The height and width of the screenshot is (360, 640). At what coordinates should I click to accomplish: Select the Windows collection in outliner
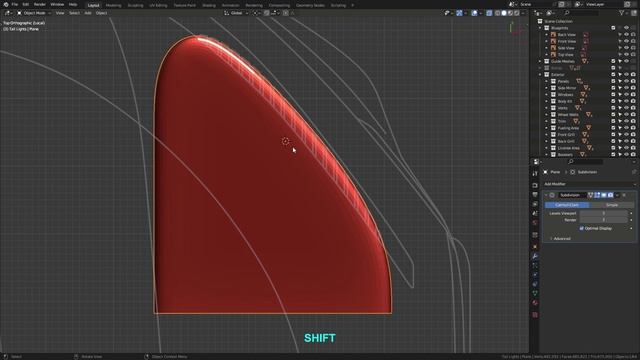pos(565,95)
